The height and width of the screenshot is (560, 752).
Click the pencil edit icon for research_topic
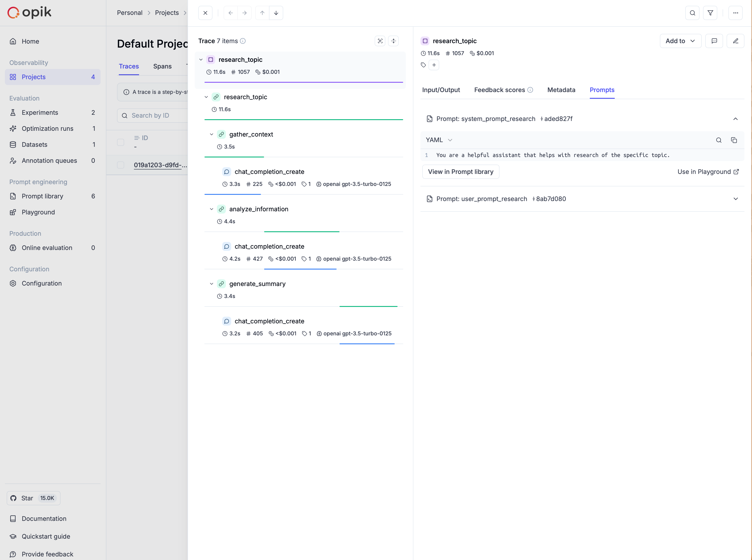pos(735,41)
